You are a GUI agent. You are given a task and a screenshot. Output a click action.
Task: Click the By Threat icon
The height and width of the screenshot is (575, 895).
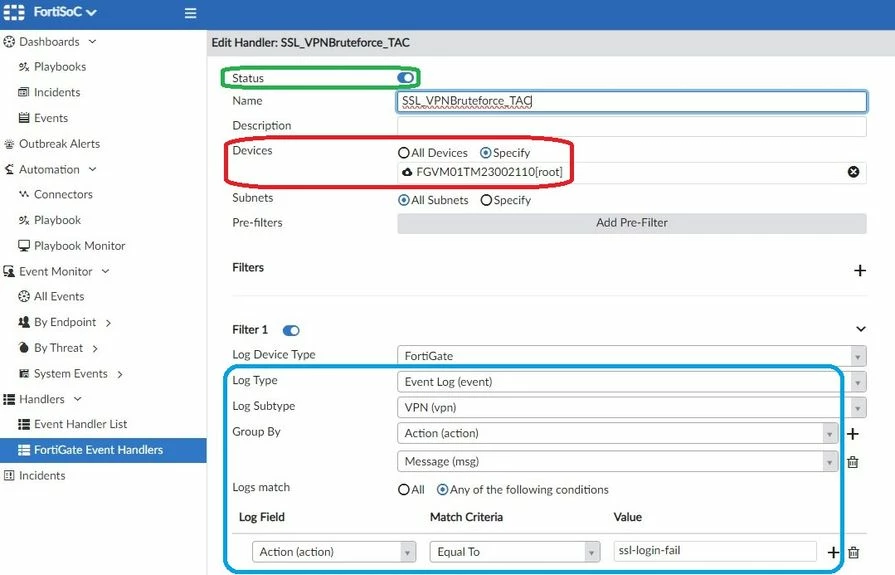[x=23, y=348]
